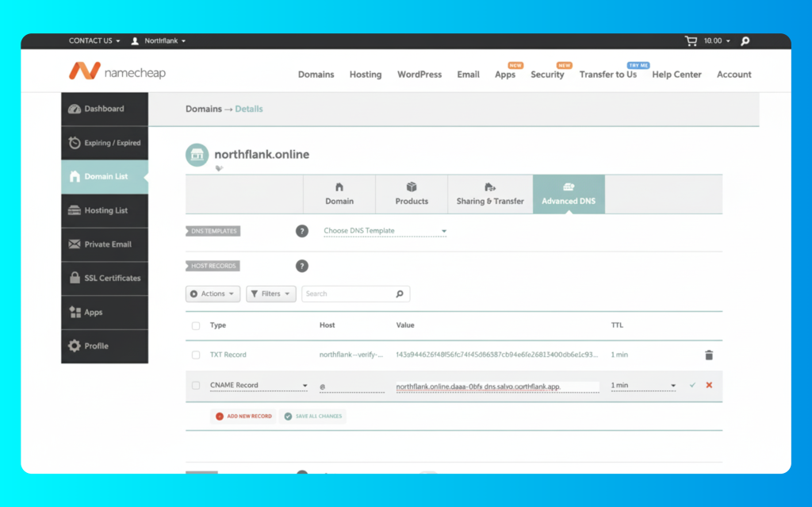Delete the TXT Record using trash icon

pyautogui.click(x=708, y=355)
